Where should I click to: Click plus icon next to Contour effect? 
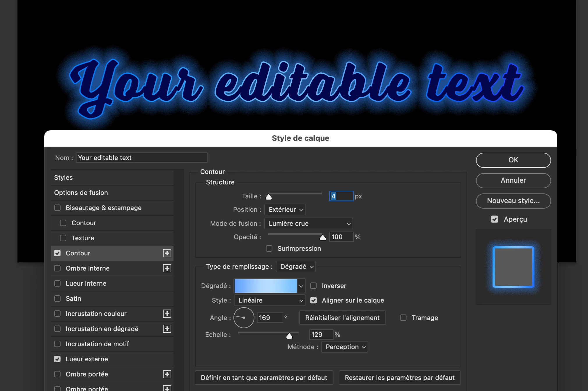[167, 253]
